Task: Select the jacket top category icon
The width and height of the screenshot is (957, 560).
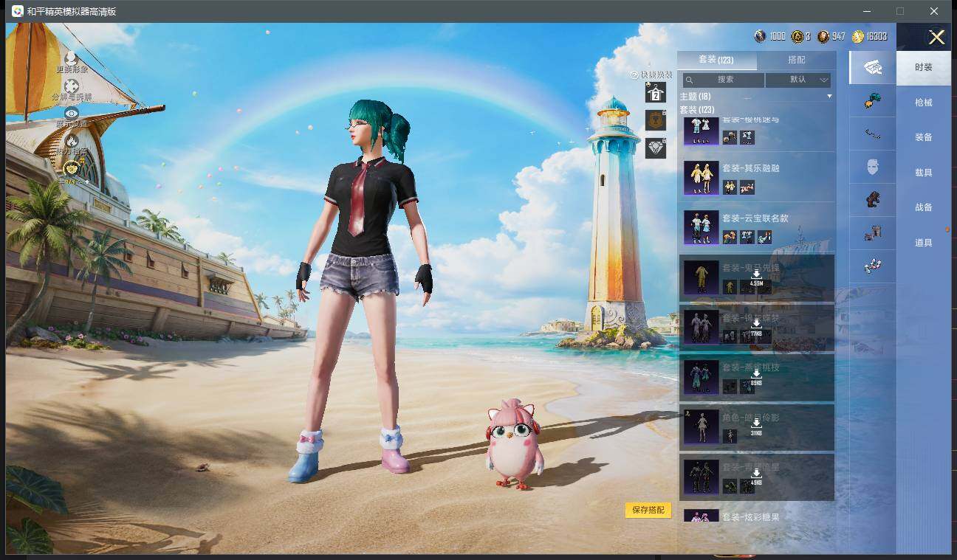Action: (x=873, y=200)
